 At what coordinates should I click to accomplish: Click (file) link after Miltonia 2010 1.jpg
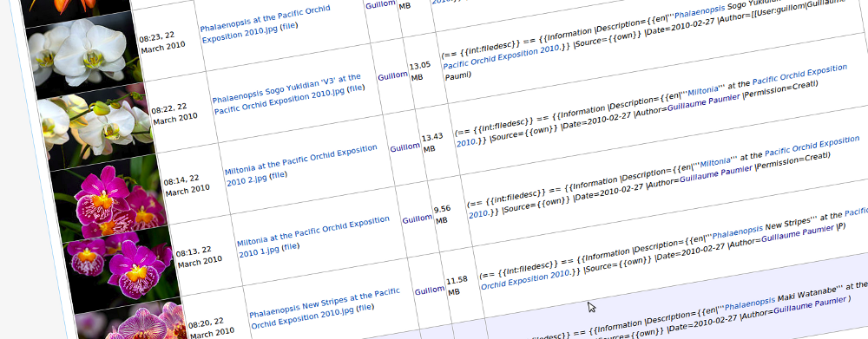coord(291,247)
